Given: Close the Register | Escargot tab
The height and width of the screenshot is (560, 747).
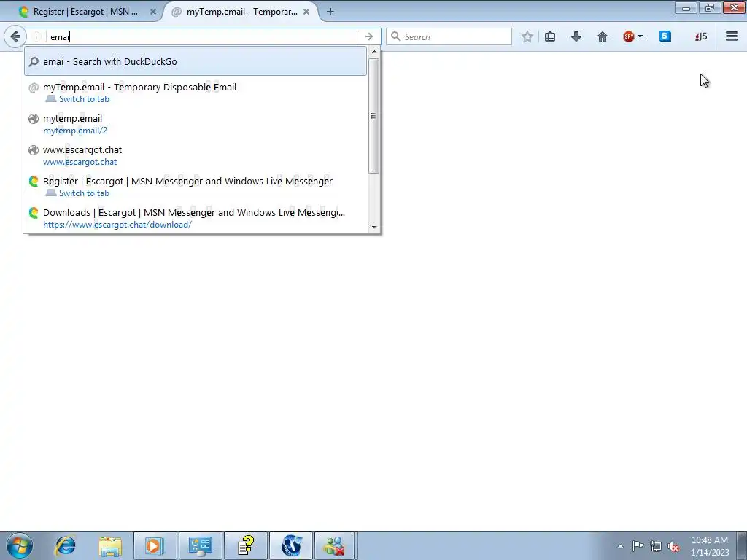Looking at the screenshot, I should 153,12.
